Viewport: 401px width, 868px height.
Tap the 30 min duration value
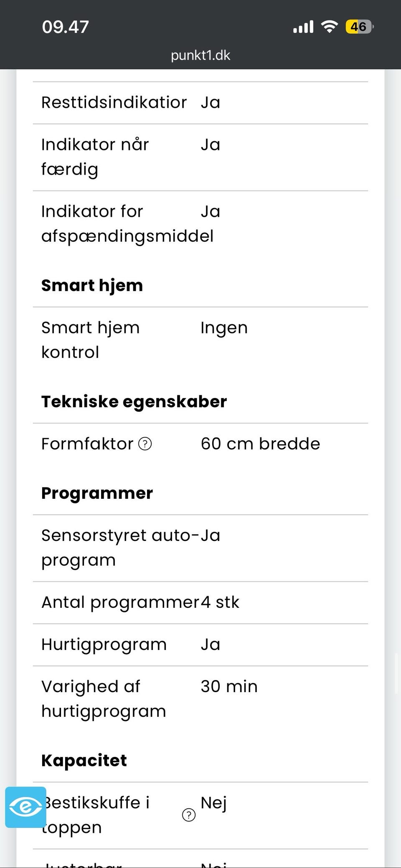229,687
